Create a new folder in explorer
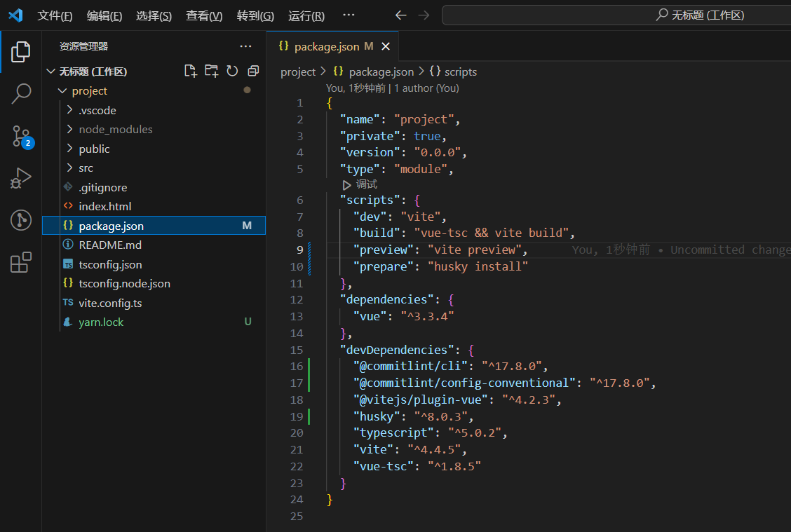 pos(211,71)
